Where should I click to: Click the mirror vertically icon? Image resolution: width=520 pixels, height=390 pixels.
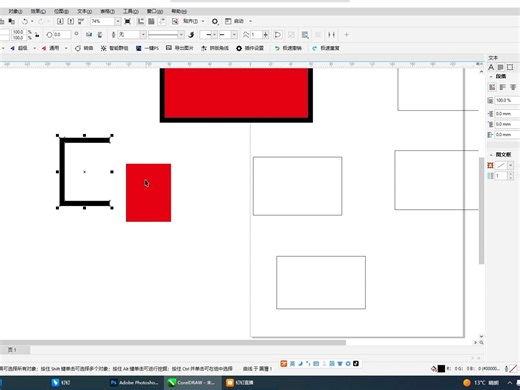(x=100, y=35)
